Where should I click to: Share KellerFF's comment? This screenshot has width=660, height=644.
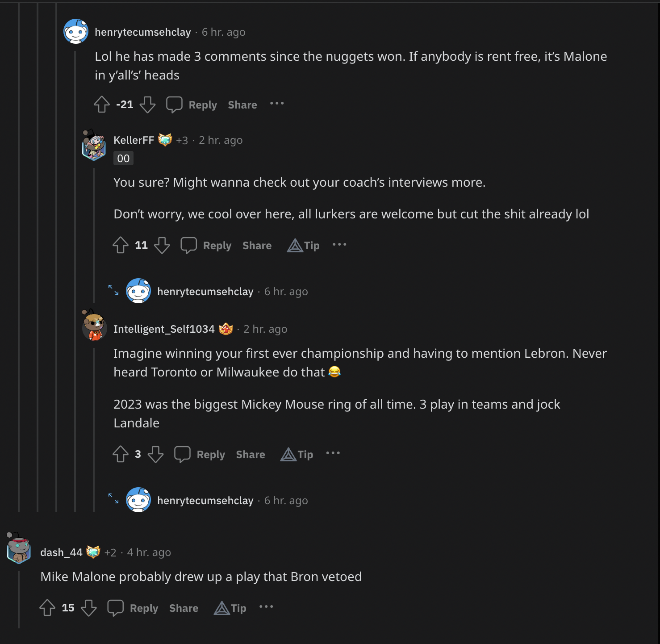(x=257, y=246)
